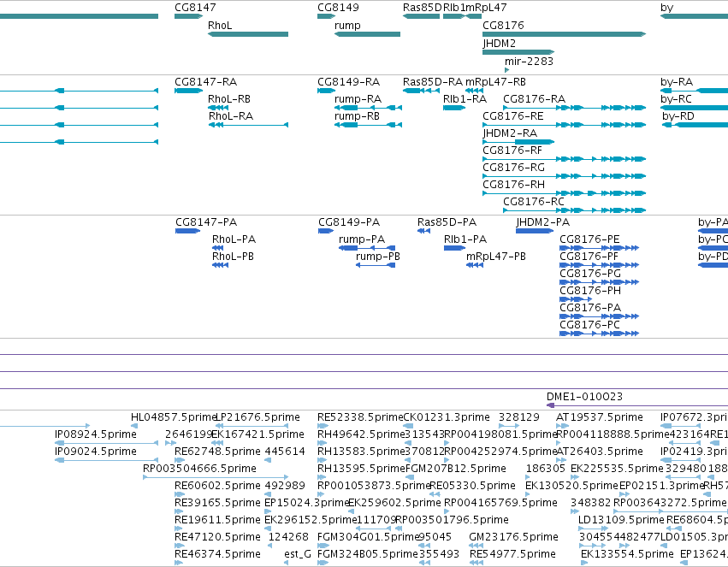Select EST RH49642.5prime
Screen dimensions: 728x567
point(323,443)
